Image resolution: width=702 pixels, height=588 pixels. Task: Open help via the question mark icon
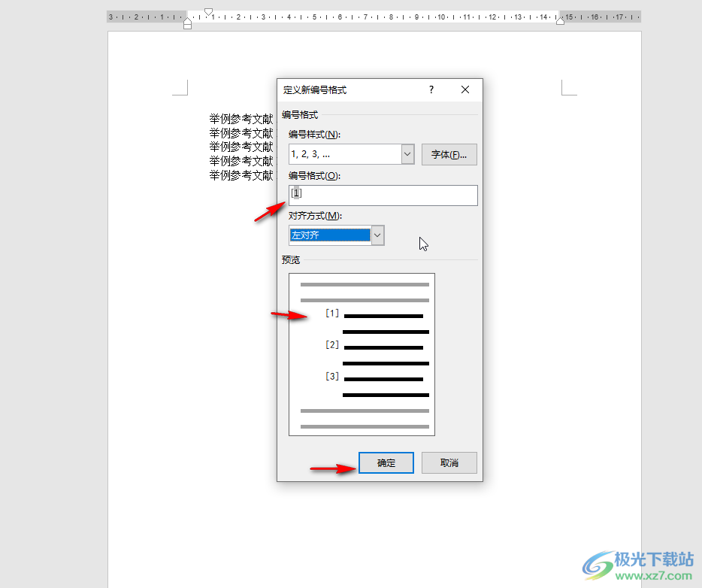pyautogui.click(x=431, y=89)
